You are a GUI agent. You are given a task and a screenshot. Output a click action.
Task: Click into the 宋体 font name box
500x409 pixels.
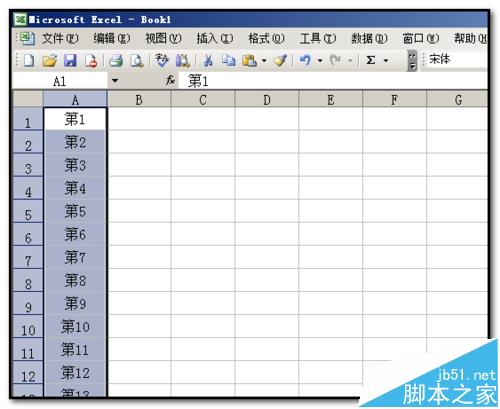[x=457, y=59]
